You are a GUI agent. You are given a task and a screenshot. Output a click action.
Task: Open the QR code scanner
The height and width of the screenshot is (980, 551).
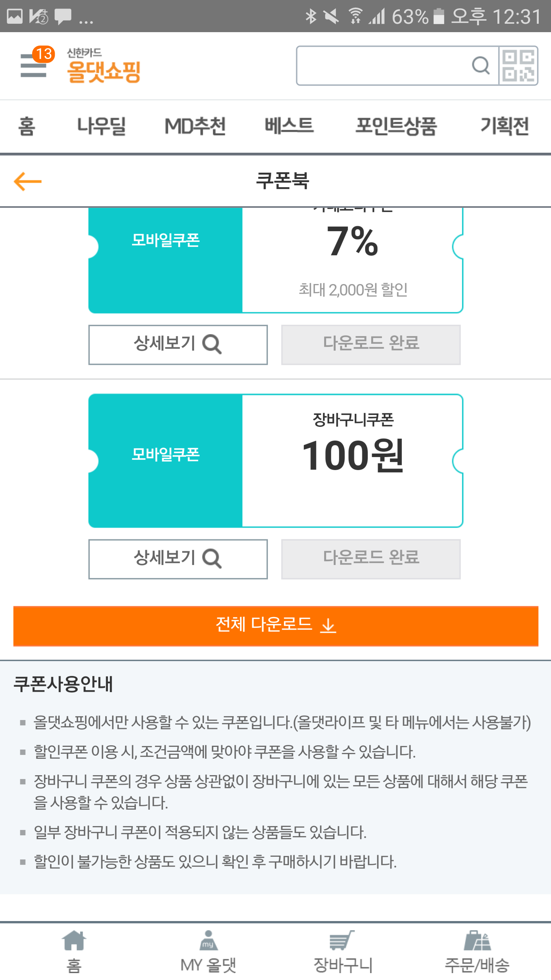click(x=518, y=65)
